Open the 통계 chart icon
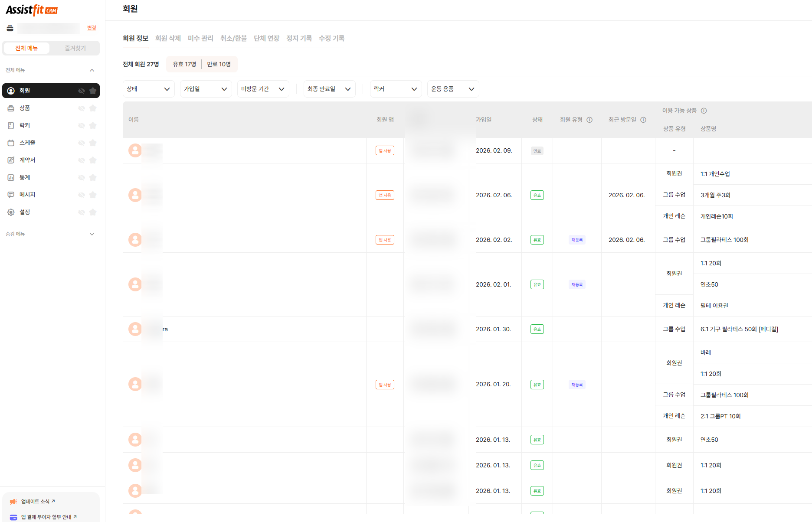 [x=11, y=177]
